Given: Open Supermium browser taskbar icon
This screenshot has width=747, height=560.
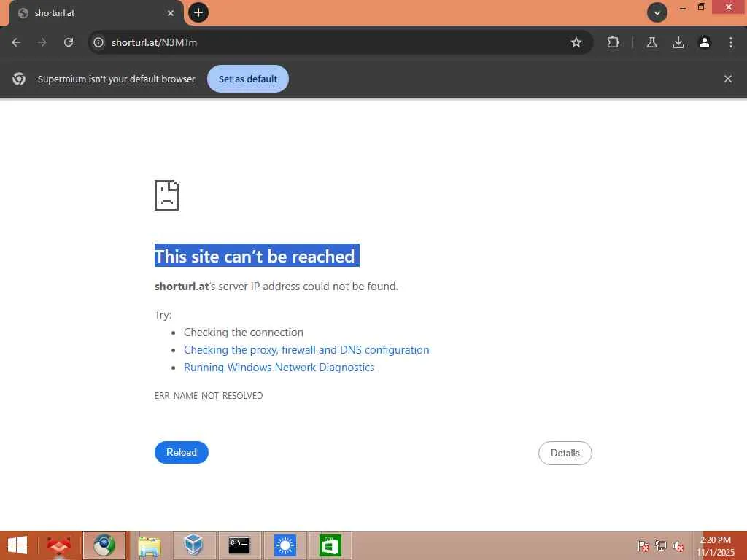Looking at the screenshot, I should pos(104,545).
